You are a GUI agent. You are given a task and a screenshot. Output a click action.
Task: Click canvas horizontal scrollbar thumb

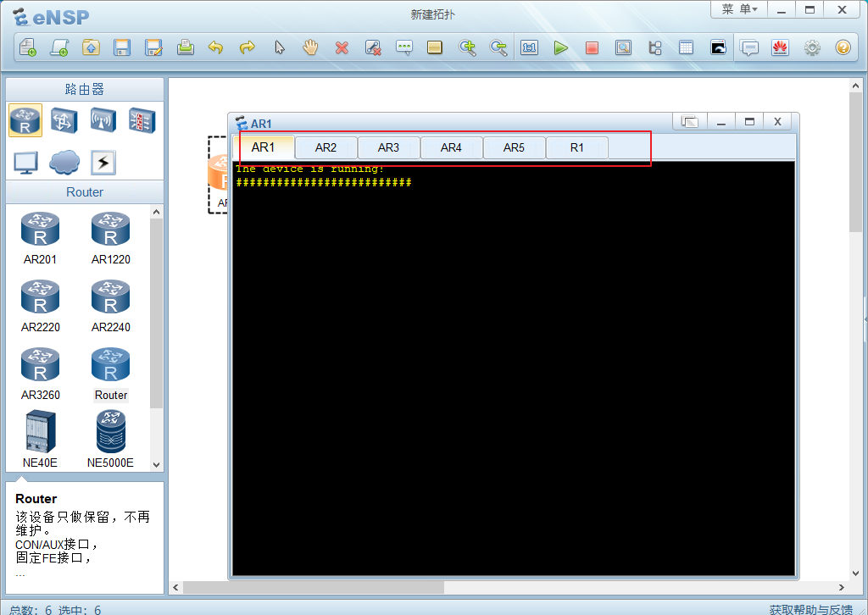pyautogui.click(x=314, y=587)
